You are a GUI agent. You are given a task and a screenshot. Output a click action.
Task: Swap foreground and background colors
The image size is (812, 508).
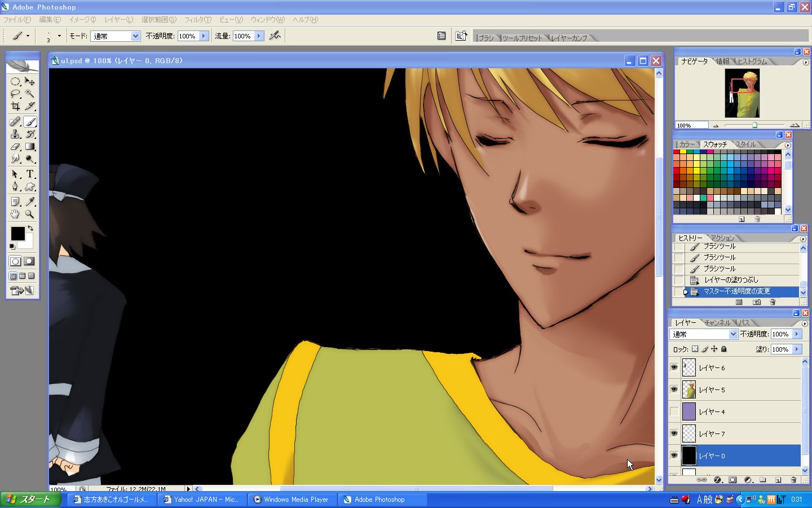[30, 228]
